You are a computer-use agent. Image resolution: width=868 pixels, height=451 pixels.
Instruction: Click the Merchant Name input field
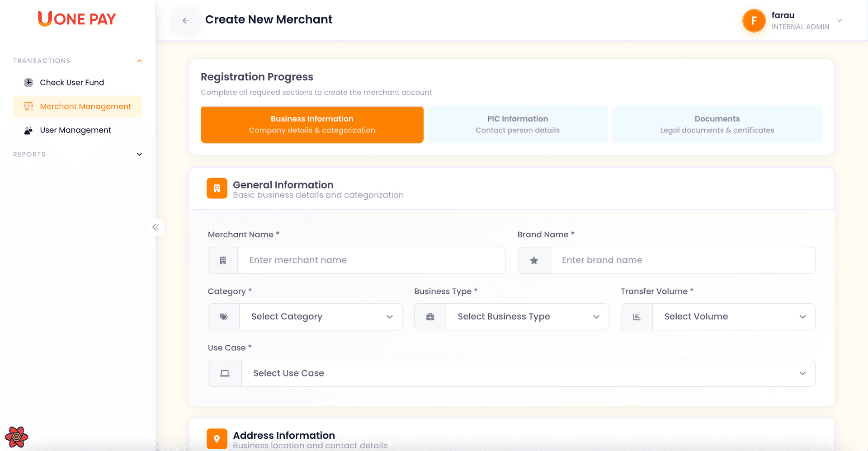tap(371, 260)
